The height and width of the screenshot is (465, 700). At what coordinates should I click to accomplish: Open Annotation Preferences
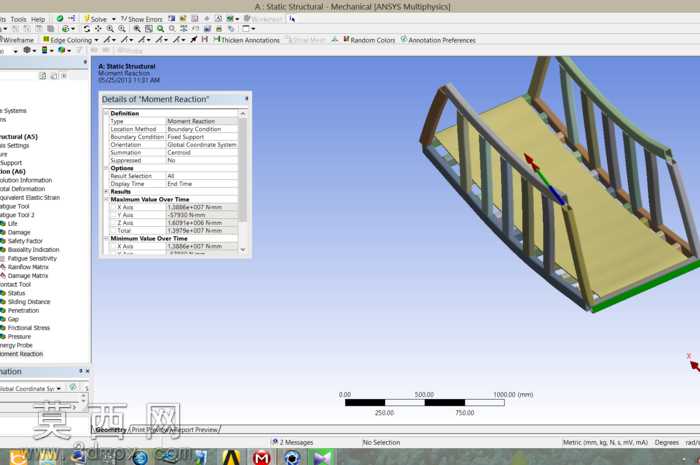point(438,40)
